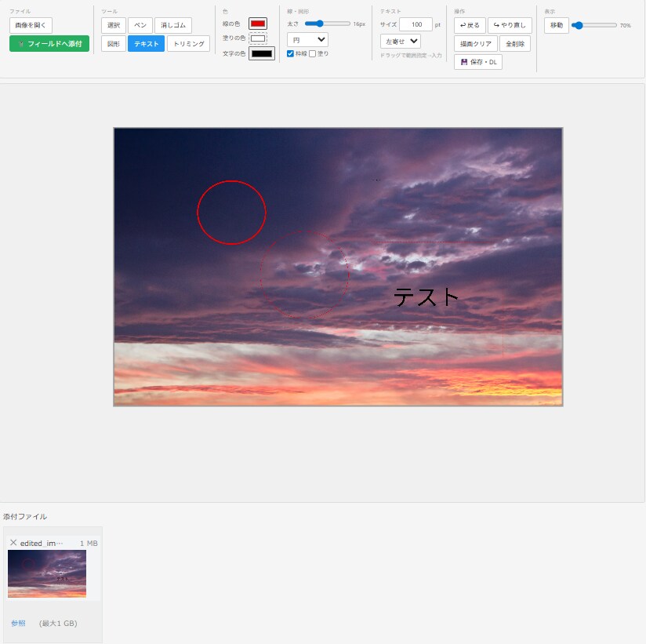Uncheck the 枠線 checkbox
Image resolution: width=646 pixels, height=644 pixels.
(x=290, y=53)
